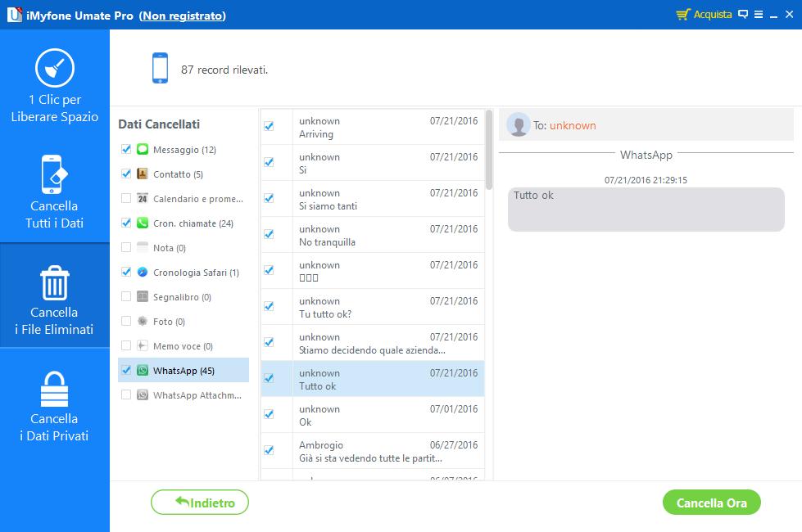This screenshot has height=532, width=802.
Task: Select the 'Si' message row
Action: 373,163
